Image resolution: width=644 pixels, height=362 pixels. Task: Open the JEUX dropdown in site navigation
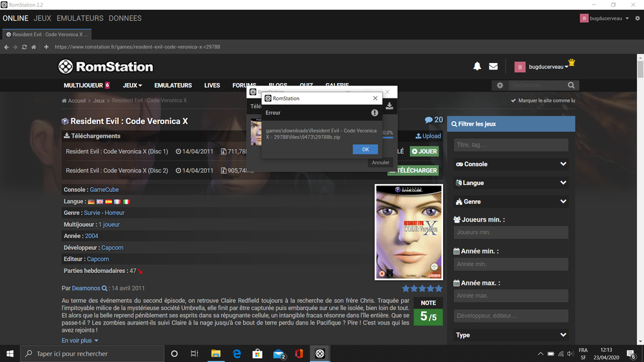tap(132, 85)
